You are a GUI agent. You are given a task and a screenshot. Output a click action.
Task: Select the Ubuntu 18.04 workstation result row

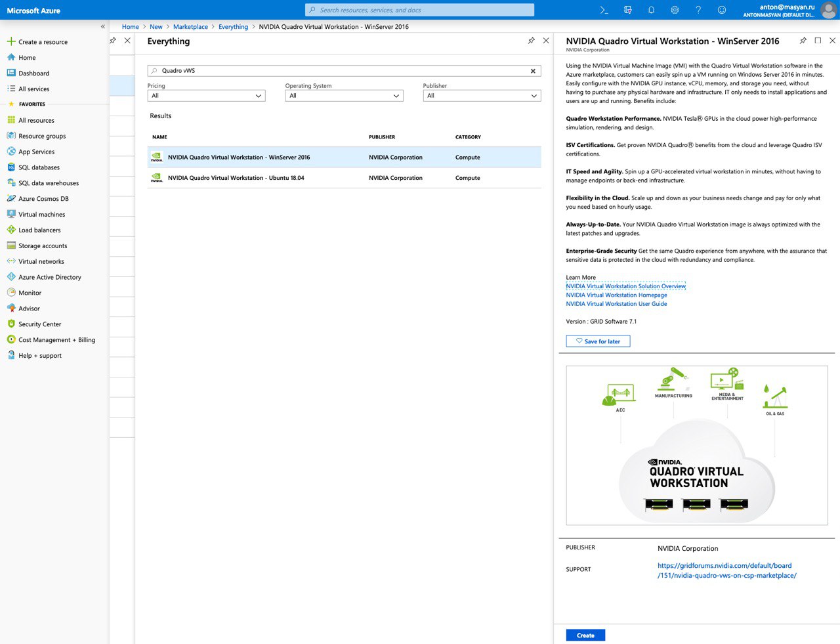(344, 178)
